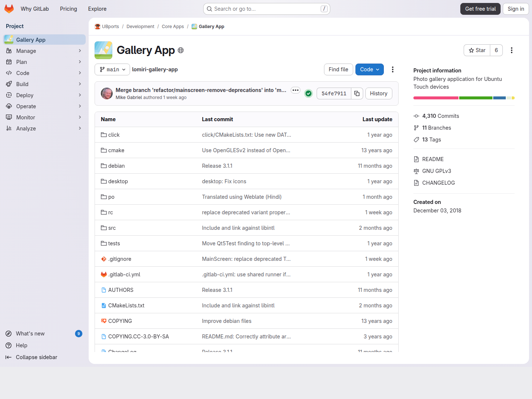The height and width of the screenshot is (399, 532).
Task: Click the Branches fork icon
Action: [x=416, y=128]
